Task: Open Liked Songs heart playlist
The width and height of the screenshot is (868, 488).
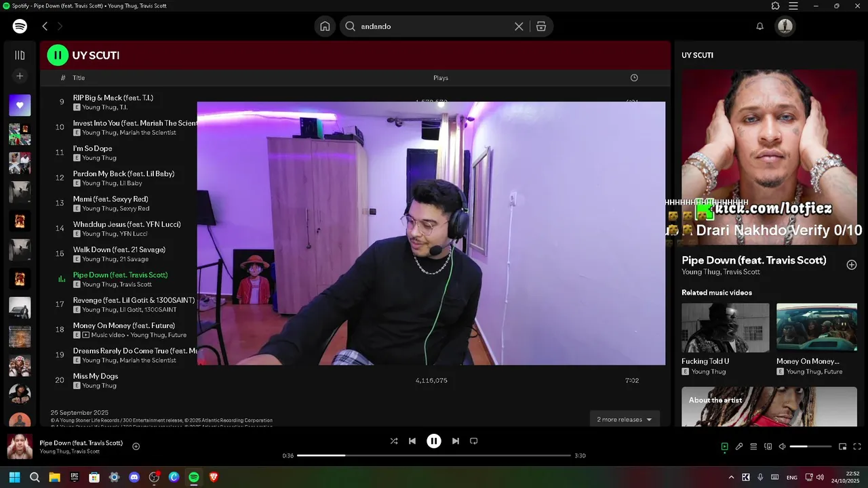Action: [x=20, y=105]
